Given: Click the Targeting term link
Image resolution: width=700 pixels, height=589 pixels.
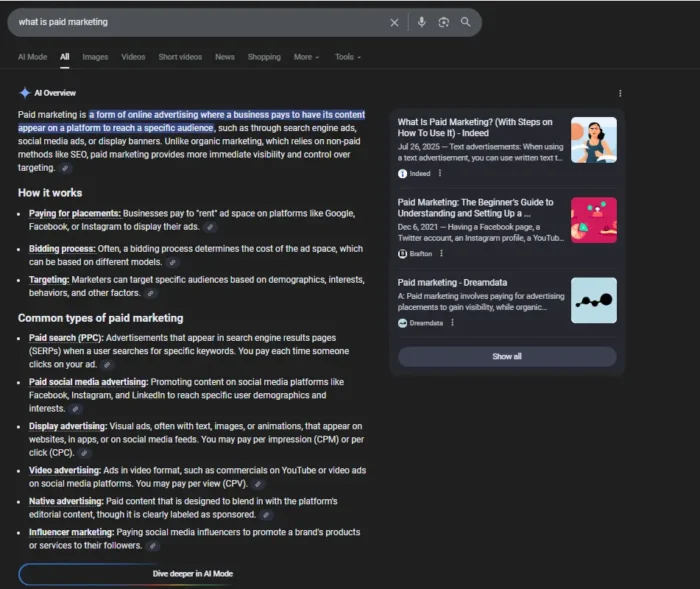Looking at the screenshot, I should click(49, 280).
